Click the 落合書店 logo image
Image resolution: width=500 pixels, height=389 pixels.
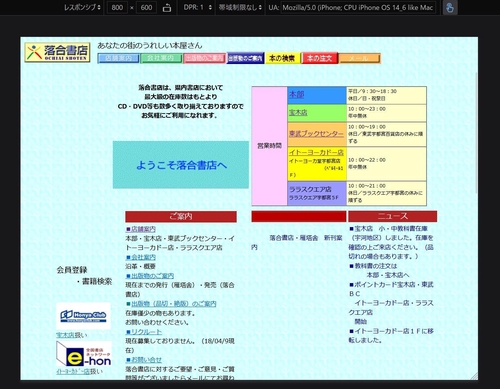(57, 52)
